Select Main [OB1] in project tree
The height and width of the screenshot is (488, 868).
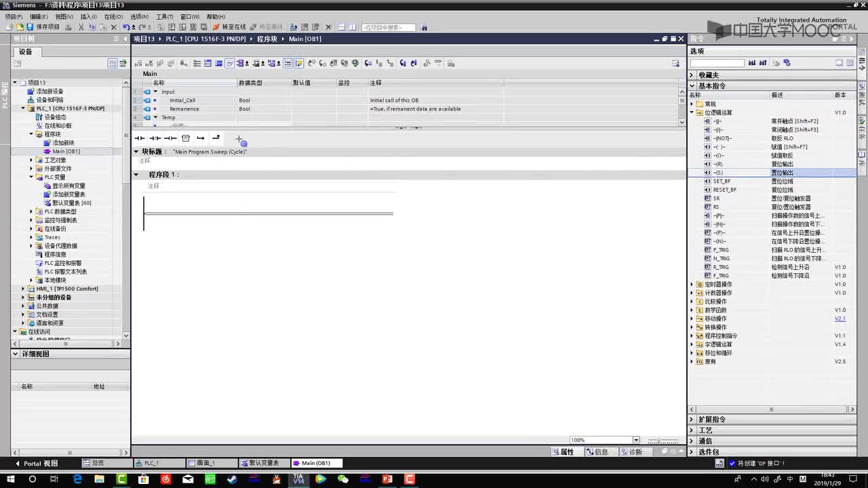[66, 151]
